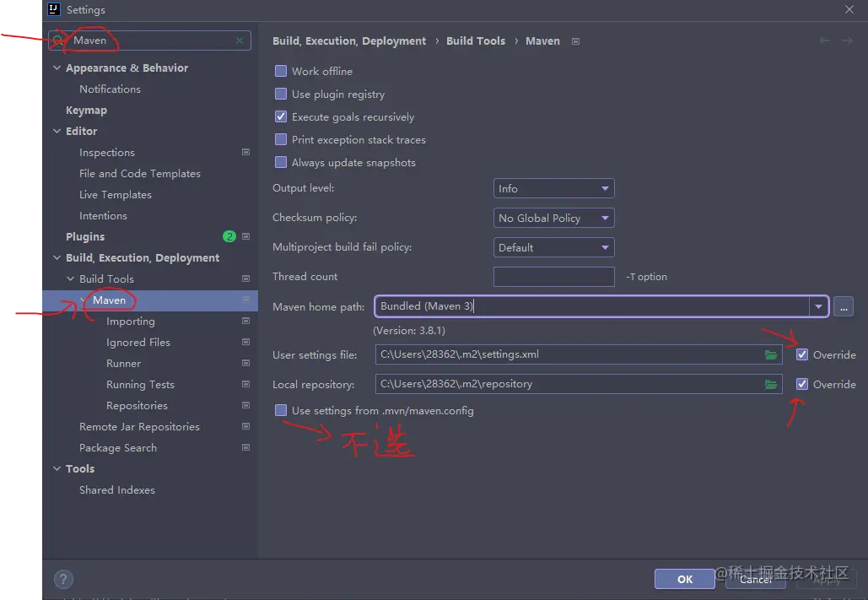Open Live Templates settings

(115, 194)
